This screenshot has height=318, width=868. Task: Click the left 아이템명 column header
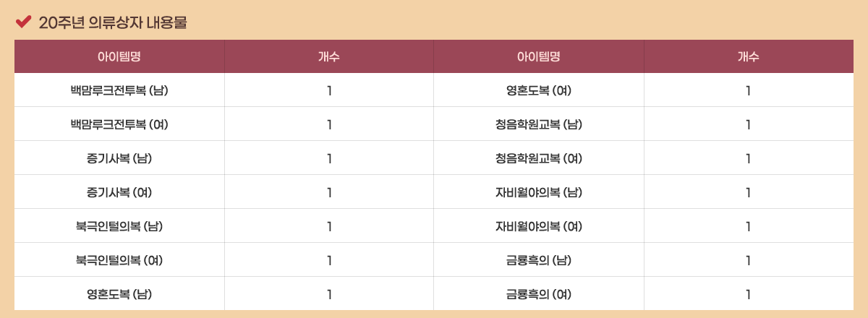(119, 56)
